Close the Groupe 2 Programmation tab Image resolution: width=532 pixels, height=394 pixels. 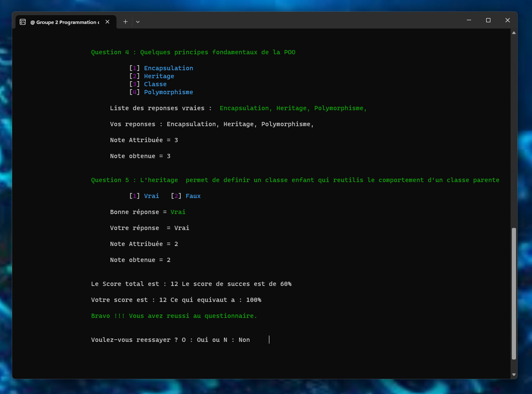click(x=108, y=22)
